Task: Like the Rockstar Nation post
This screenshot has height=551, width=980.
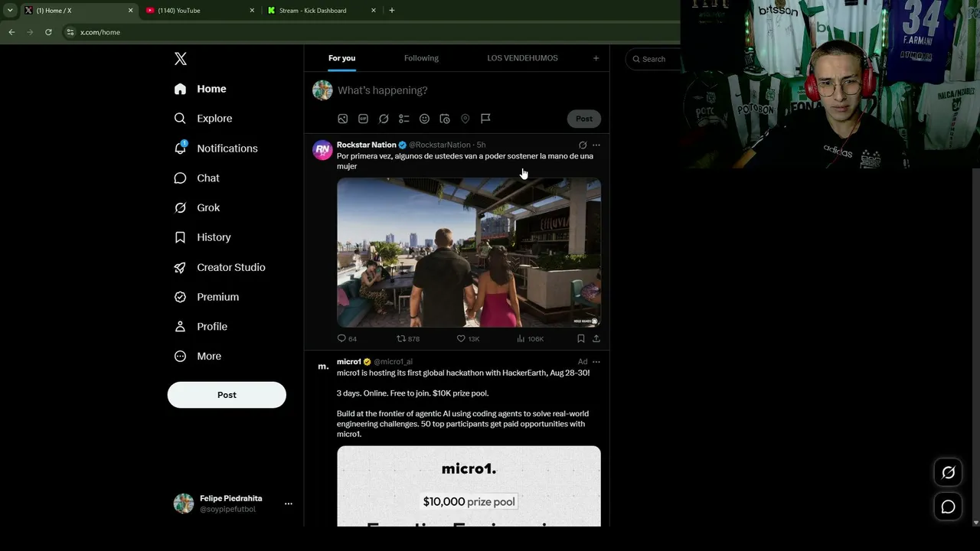Action: coord(468,338)
